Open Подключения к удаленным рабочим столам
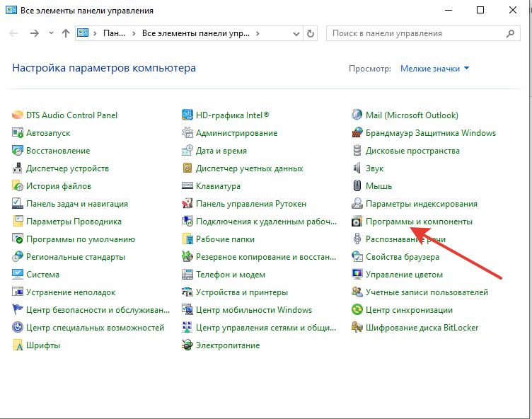 point(266,222)
